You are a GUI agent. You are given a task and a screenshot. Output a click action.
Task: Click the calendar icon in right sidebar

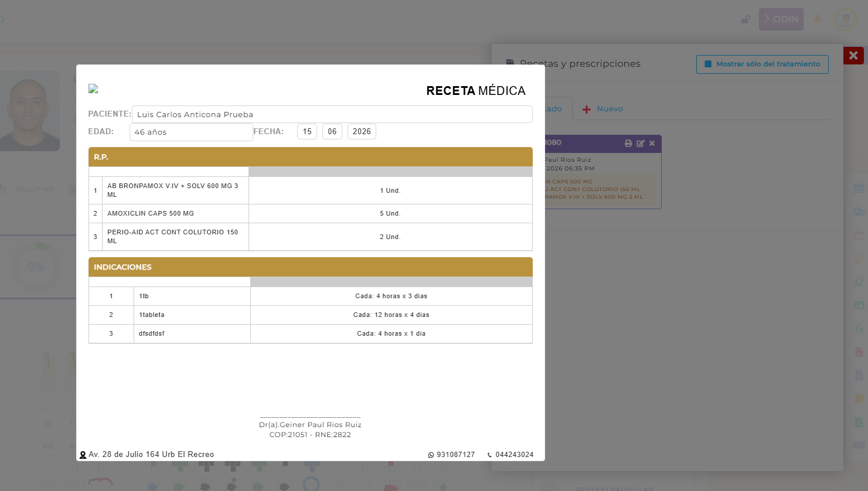(x=859, y=189)
